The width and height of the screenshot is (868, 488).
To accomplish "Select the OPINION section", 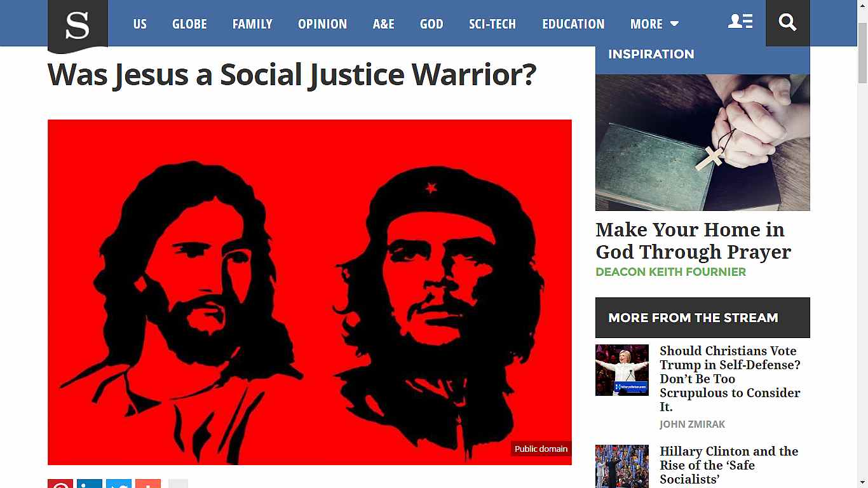I will click(322, 24).
